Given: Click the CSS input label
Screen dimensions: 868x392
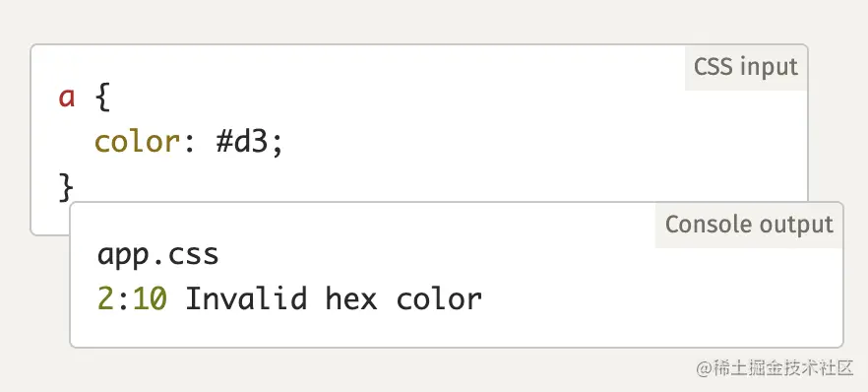Looking at the screenshot, I should click(746, 68).
